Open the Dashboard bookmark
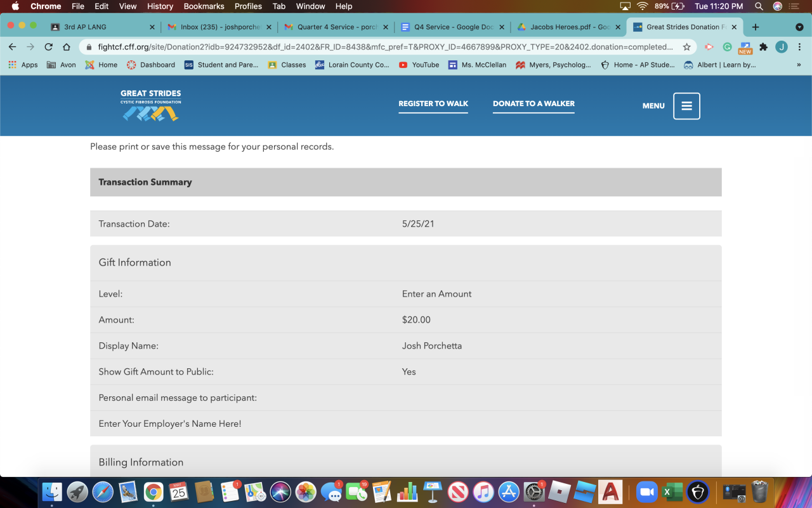Viewport: 812px width, 508px height. [151, 65]
